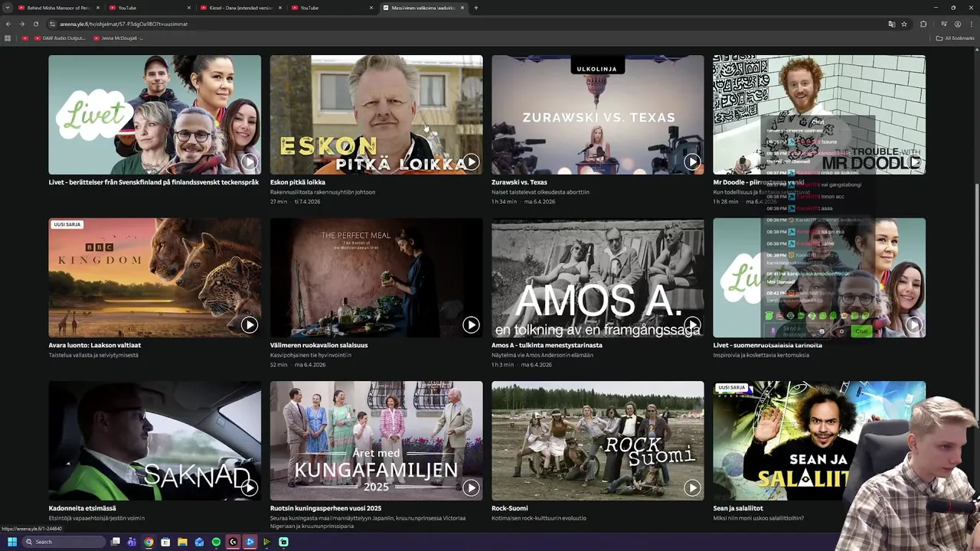Click play icon on Eskon pitkä loikka thumbnail

pyautogui.click(x=471, y=161)
